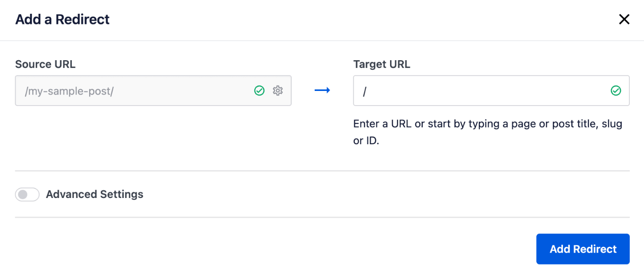
Task: Dismiss the dialog using the X button
Action: 624,19
